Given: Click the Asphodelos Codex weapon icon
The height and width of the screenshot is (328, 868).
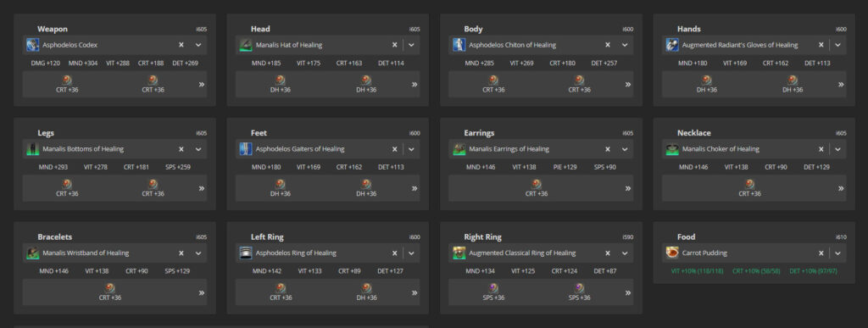Looking at the screenshot, I should pyautogui.click(x=33, y=45).
